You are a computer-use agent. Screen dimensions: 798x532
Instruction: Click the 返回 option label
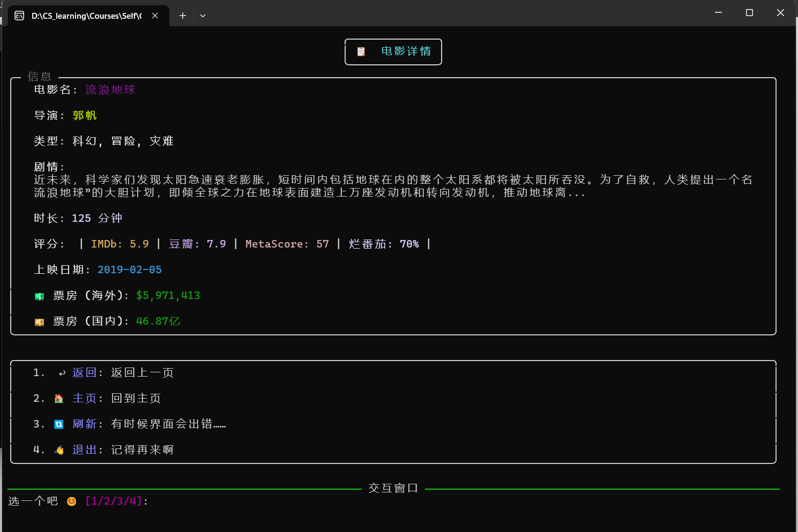tap(85, 372)
